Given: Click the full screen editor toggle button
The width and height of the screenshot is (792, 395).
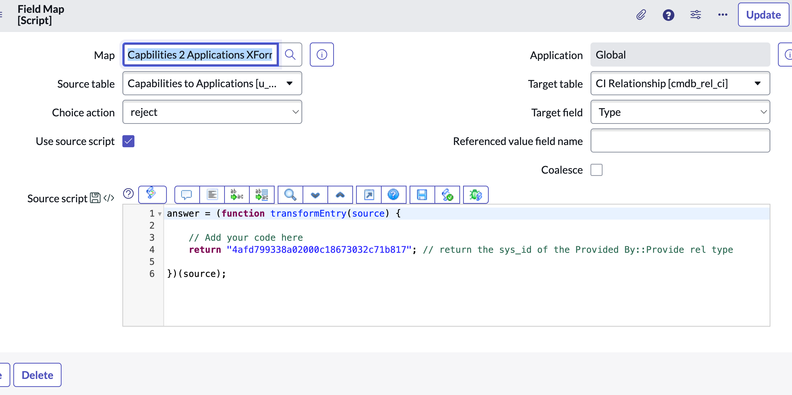Looking at the screenshot, I should [x=369, y=194].
